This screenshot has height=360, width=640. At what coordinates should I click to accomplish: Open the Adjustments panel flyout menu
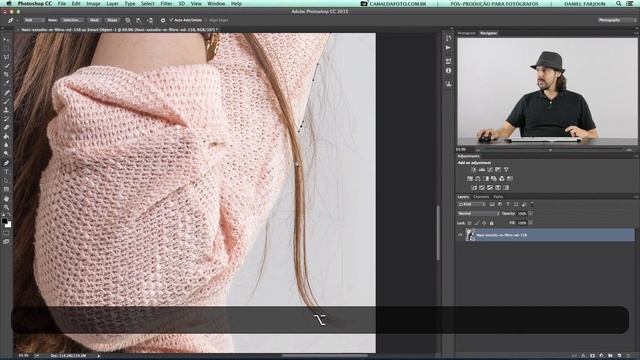(x=636, y=156)
